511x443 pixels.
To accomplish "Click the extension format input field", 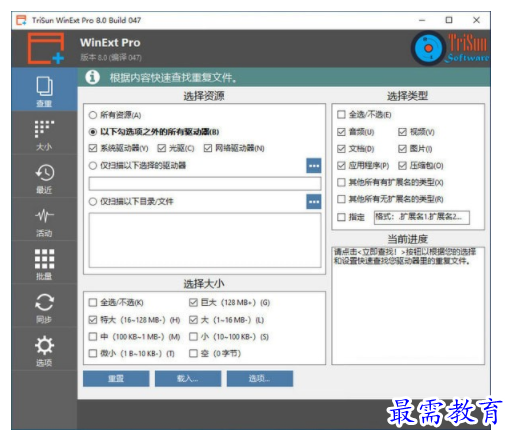I will (x=421, y=217).
